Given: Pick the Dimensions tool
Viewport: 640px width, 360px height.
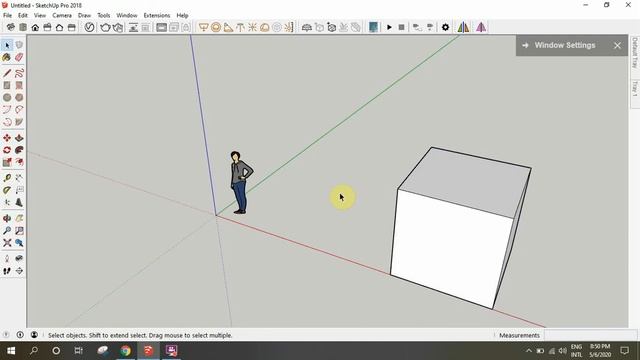Looking at the screenshot, I should click(19, 178).
